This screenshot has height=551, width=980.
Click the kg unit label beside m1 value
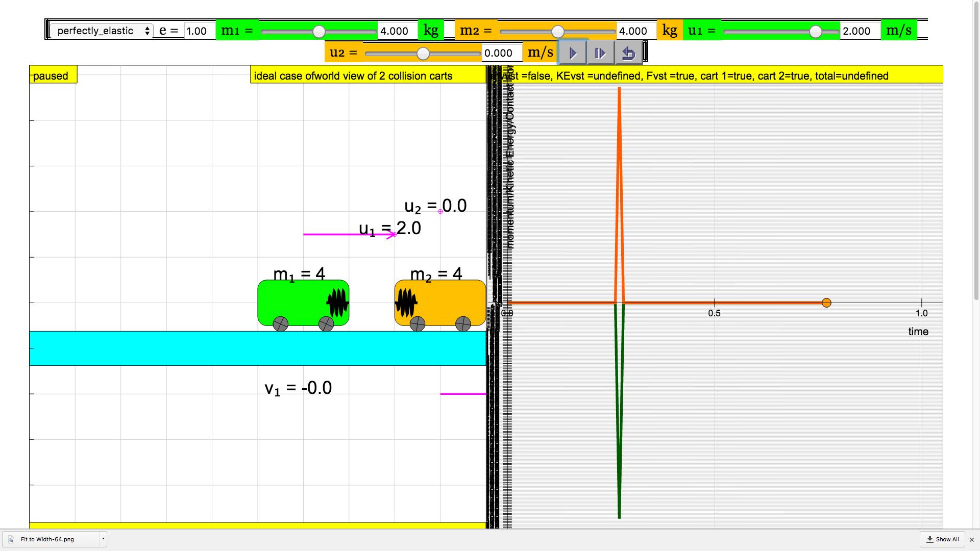tap(431, 31)
